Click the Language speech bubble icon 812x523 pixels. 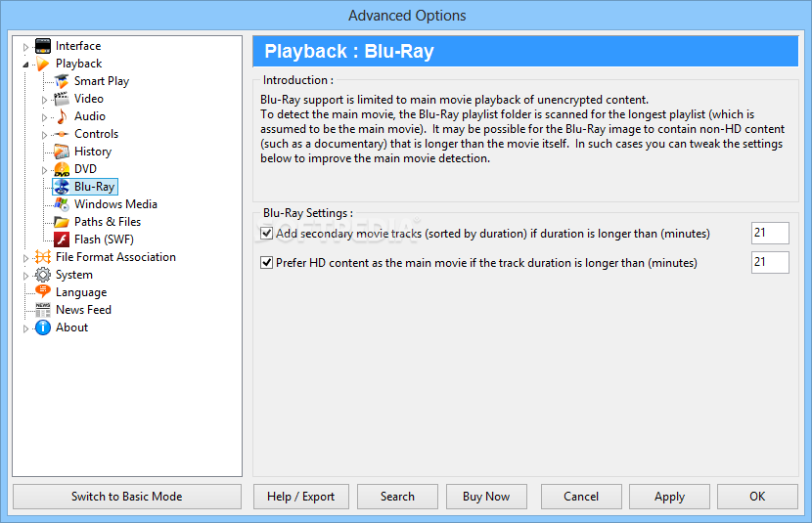tap(43, 291)
